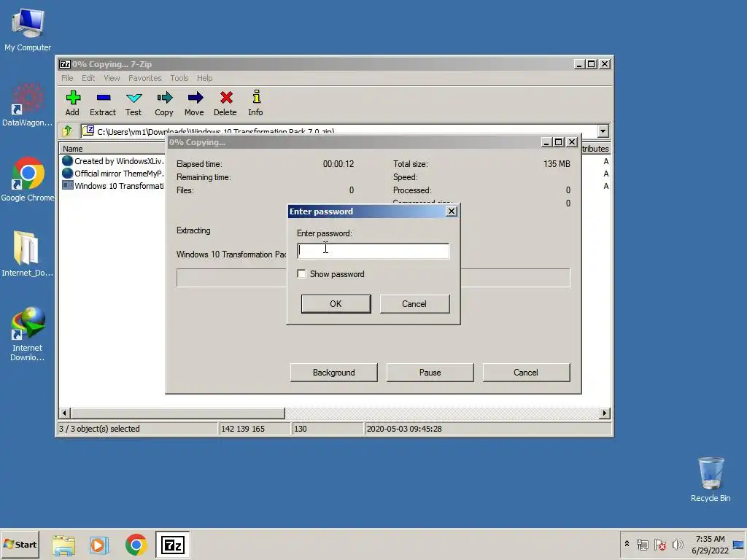
Task: Click the extraction progress bar
Action: tap(373, 278)
